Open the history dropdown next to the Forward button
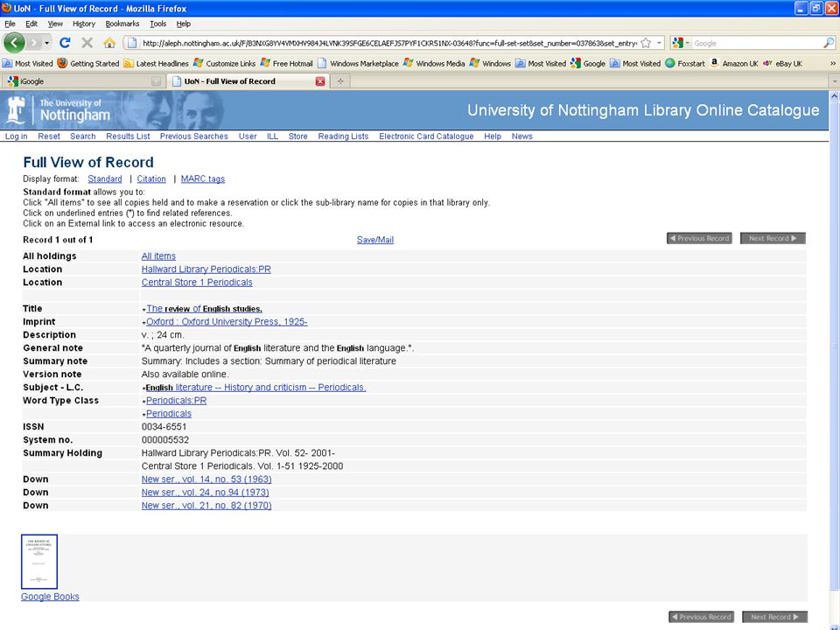This screenshot has width=840, height=630. pos(46,43)
